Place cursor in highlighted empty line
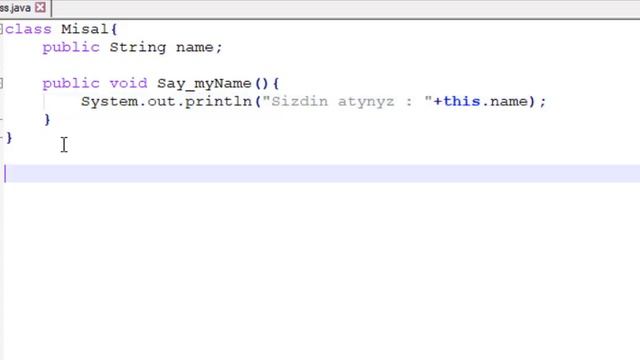Viewport: 640px width, 360px height. point(322,174)
